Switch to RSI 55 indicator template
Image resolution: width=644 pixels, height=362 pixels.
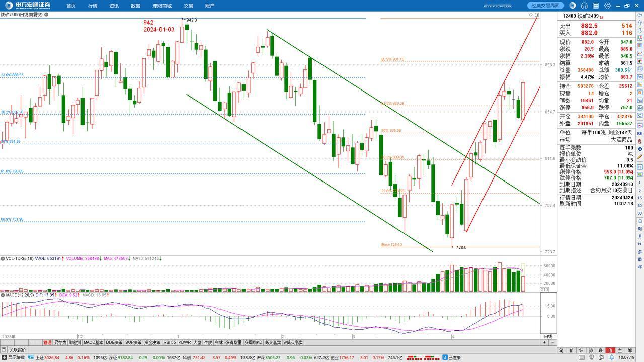coord(169,342)
